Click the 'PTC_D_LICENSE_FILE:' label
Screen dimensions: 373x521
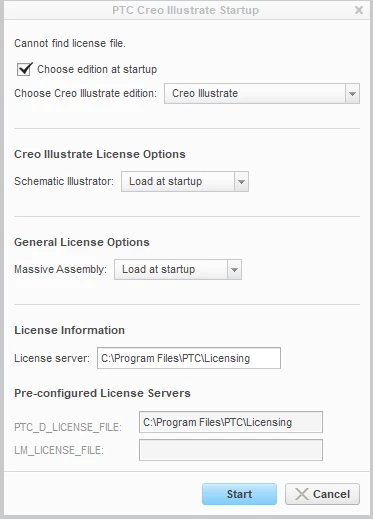point(68,427)
